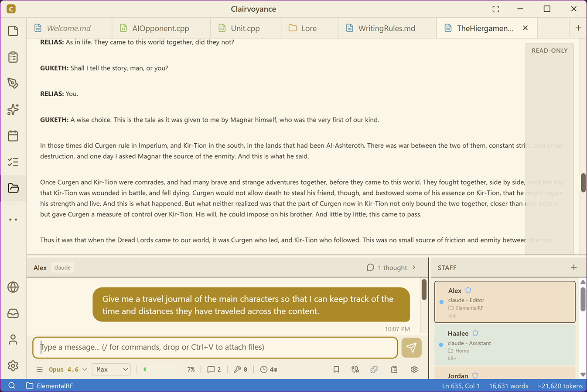
Task: Open the checklist tasks icon
Action: (13, 162)
